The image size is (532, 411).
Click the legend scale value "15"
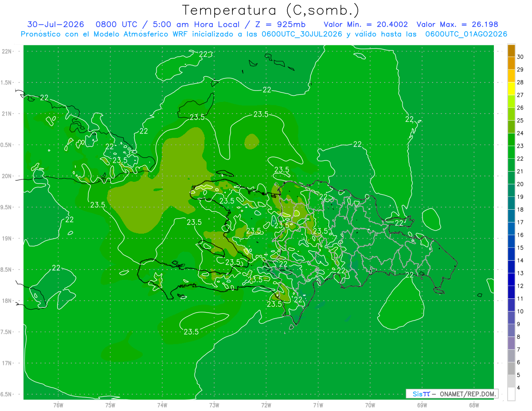(x=520, y=248)
